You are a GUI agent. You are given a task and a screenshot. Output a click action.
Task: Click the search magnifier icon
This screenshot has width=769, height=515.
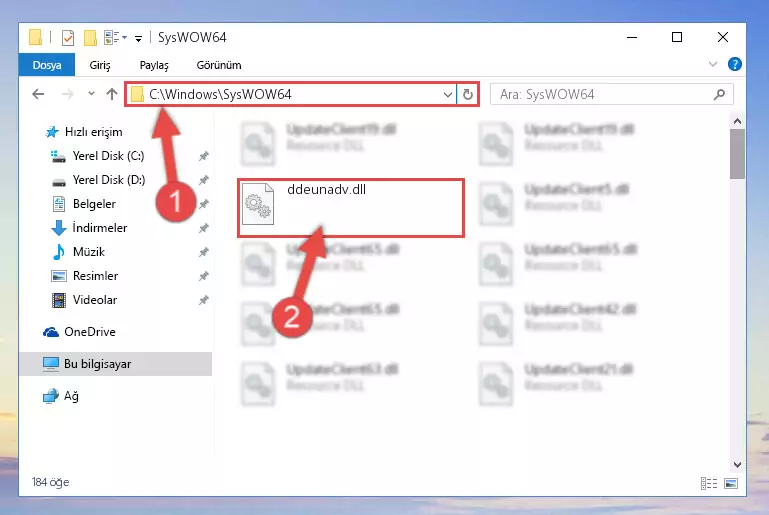[719, 94]
